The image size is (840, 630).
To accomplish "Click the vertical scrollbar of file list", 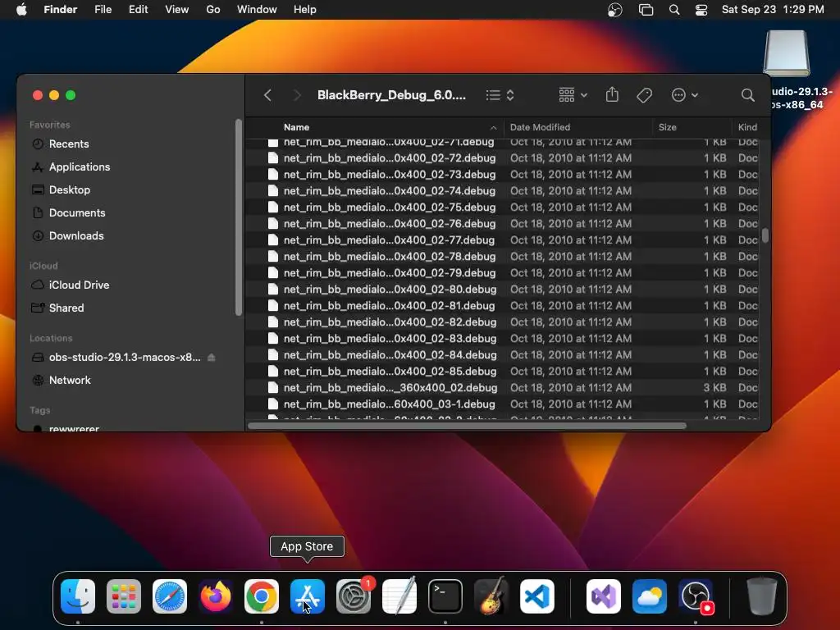I will coord(765,235).
